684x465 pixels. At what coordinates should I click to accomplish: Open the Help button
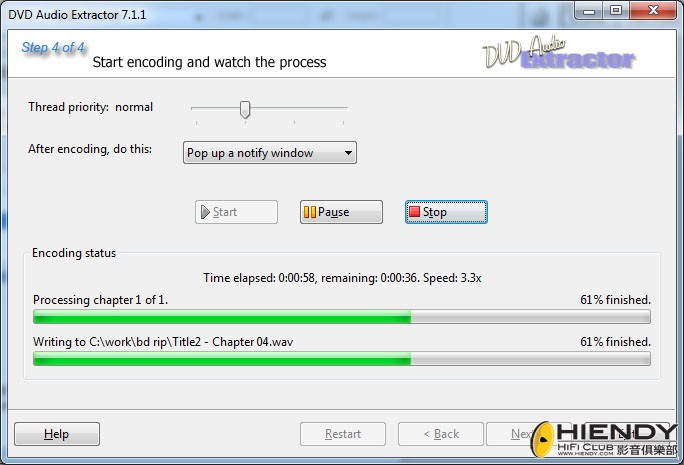pyautogui.click(x=57, y=434)
